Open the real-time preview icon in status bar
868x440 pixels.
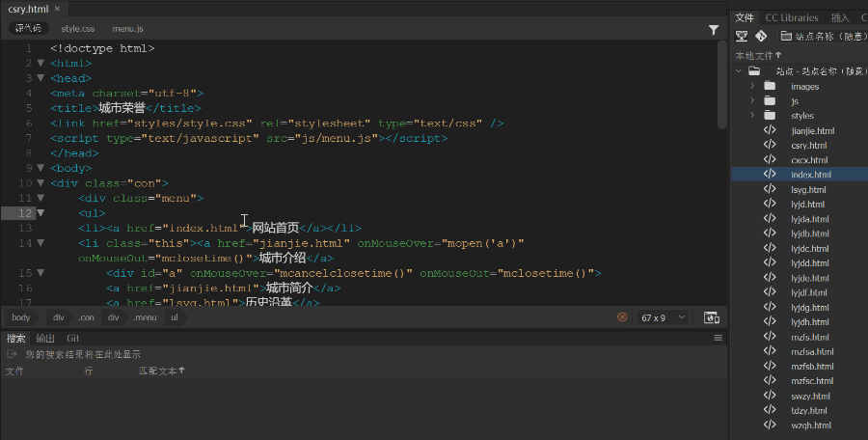click(711, 316)
